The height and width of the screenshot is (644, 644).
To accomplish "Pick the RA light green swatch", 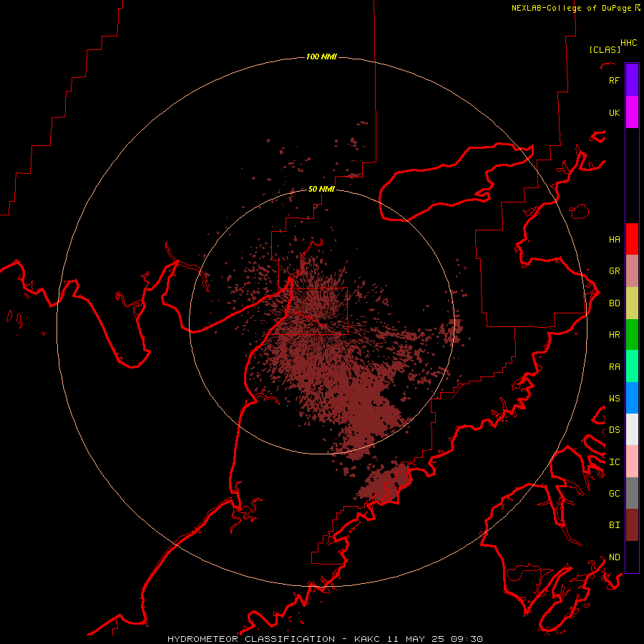I will (x=632, y=366).
